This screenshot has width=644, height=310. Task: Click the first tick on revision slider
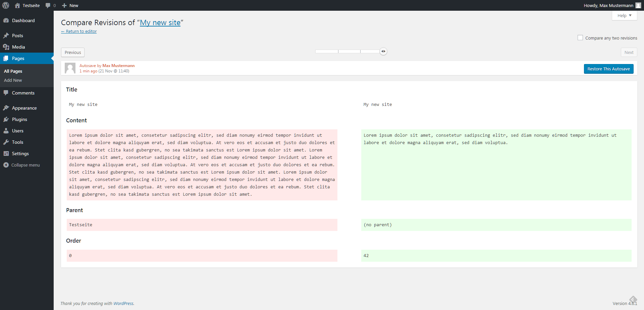pos(338,51)
